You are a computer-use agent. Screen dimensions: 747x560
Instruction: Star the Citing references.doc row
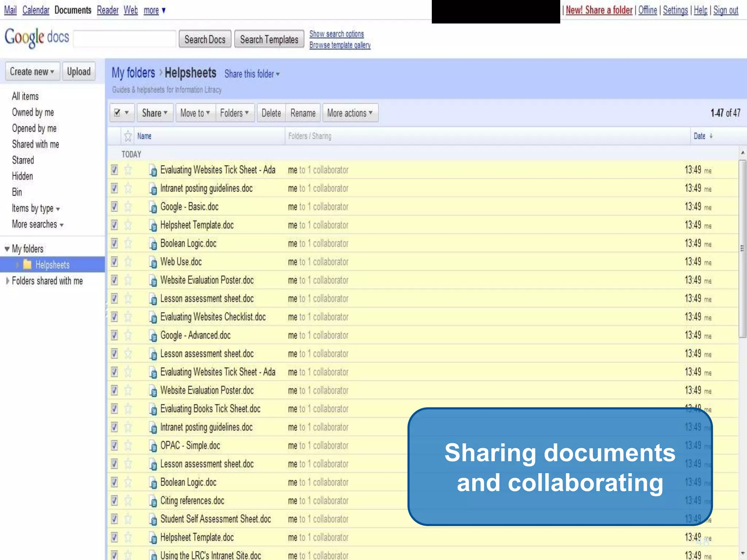click(128, 501)
